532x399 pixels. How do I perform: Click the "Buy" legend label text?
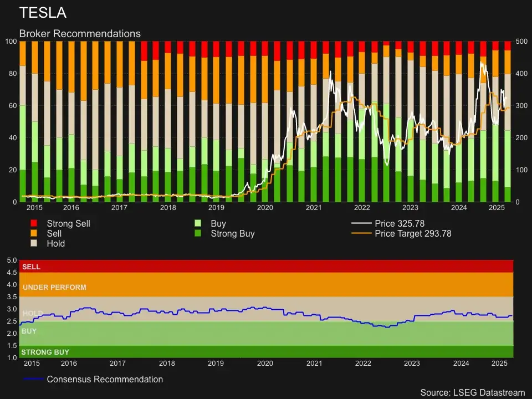pyautogui.click(x=218, y=223)
